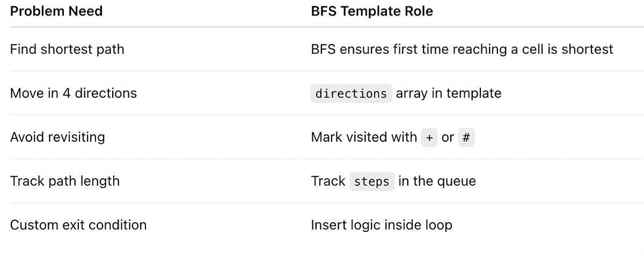Click the word "Track" before steps chip

point(328,181)
